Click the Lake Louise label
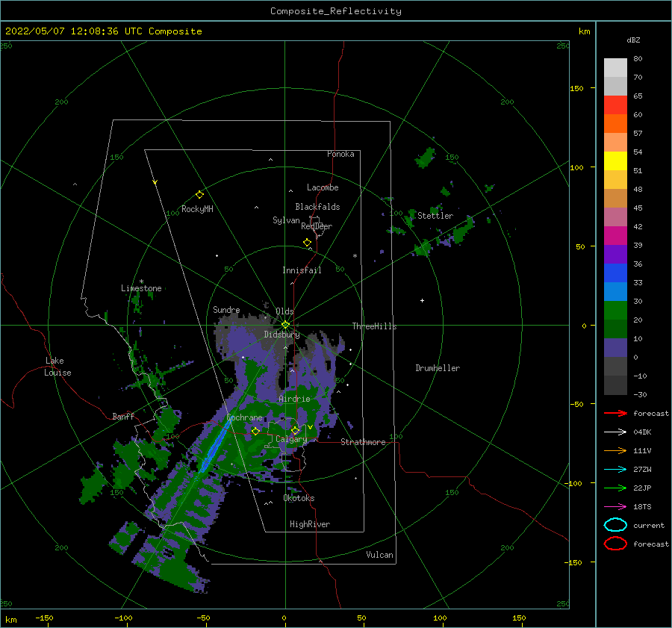This screenshot has width=672, height=628. point(57,367)
